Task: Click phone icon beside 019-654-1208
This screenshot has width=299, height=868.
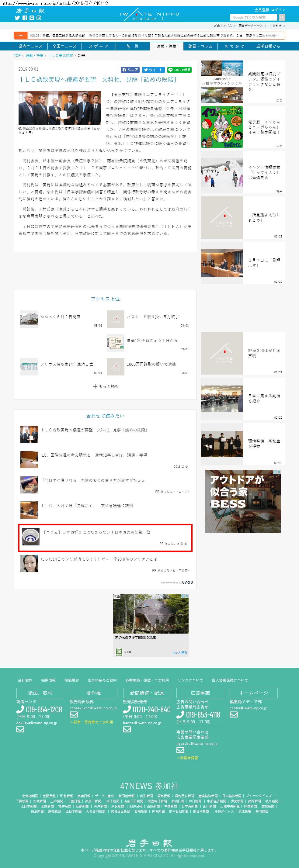Action: pos(20,709)
